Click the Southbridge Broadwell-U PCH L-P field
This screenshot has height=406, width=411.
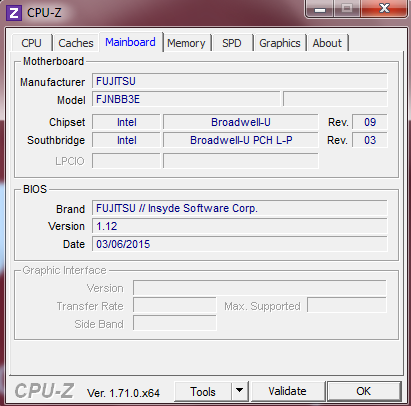click(241, 140)
